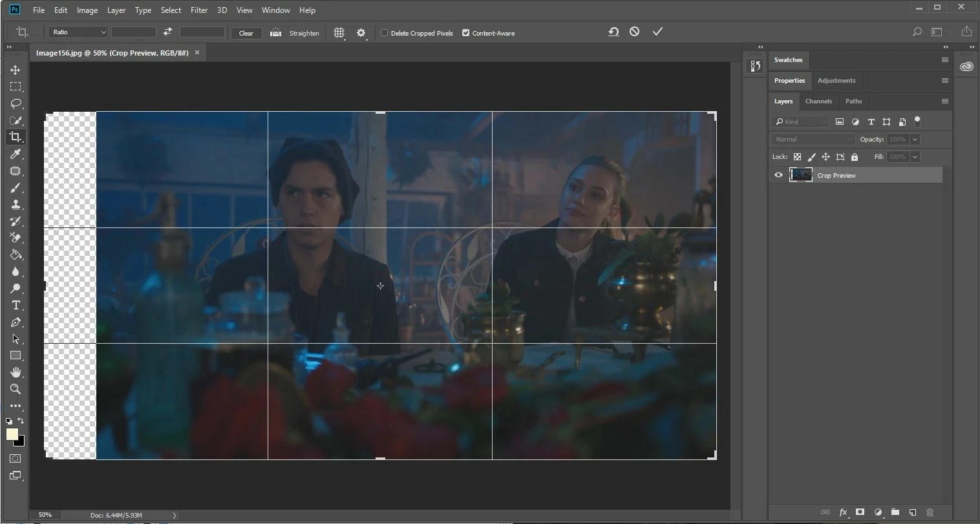The height and width of the screenshot is (524, 980).
Task: Delete layer with trash icon
Action: point(930,512)
